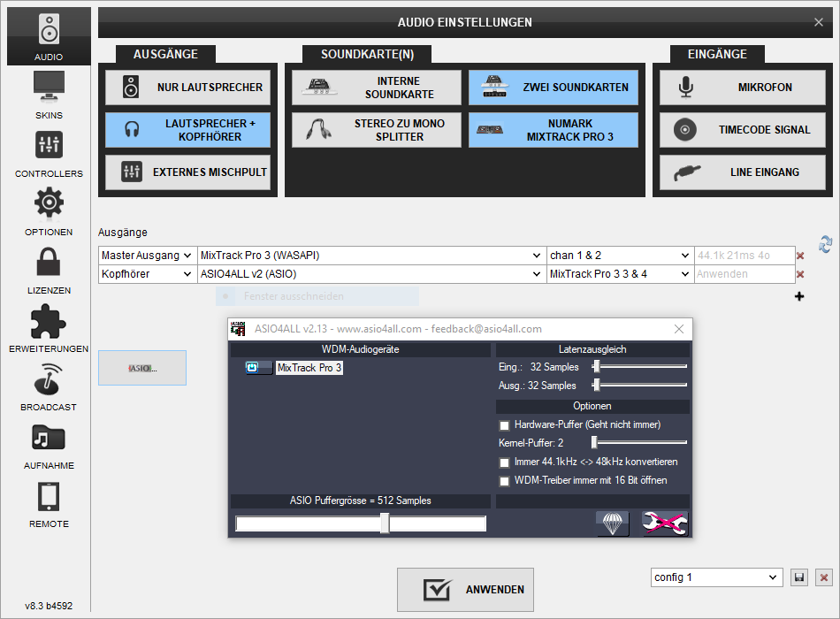The image size is (840, 619).
Task: Click the WDM-Audiogeräte panel header
Action: [361, 349]
